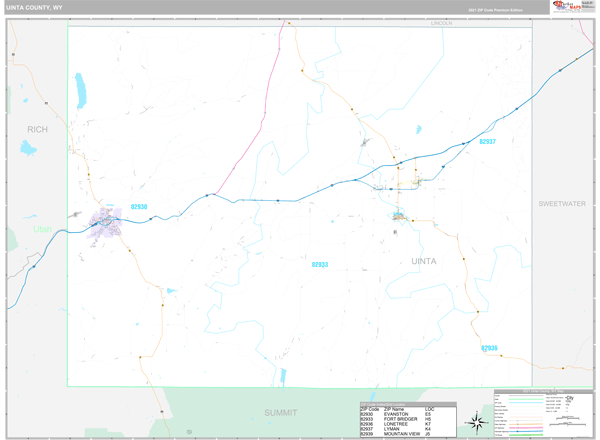Click the ZIP code label 82933 on map
This screenshot has height=440, width=600.
tap(320, 264)
